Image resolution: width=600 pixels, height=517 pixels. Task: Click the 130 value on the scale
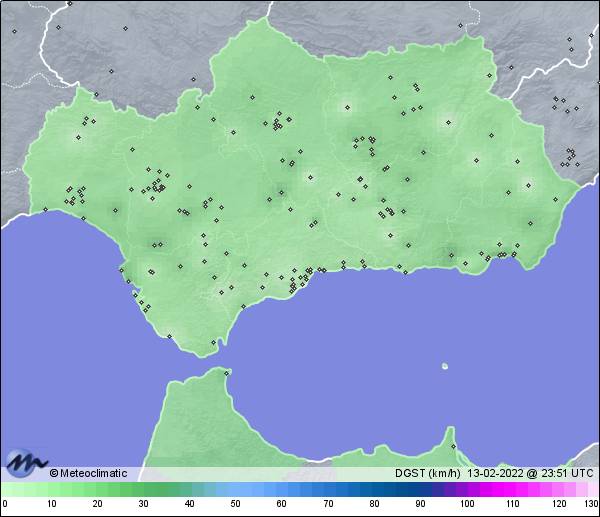click(x=592, y=504)
